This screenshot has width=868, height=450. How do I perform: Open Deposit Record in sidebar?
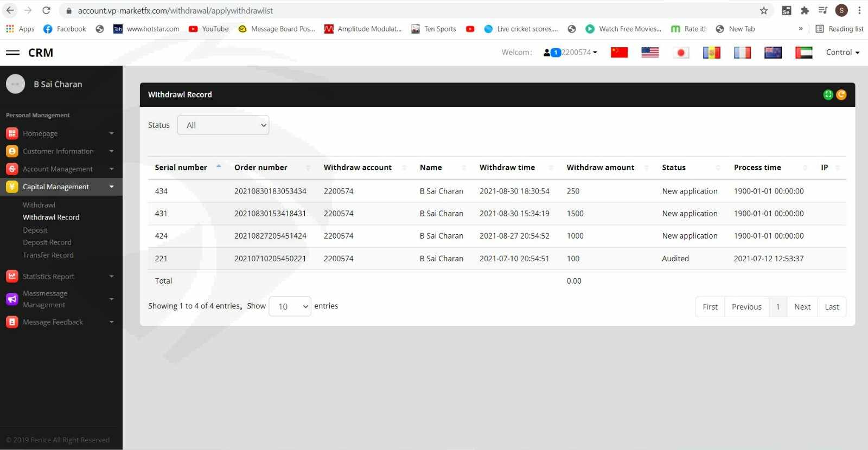tap(47, 242)
